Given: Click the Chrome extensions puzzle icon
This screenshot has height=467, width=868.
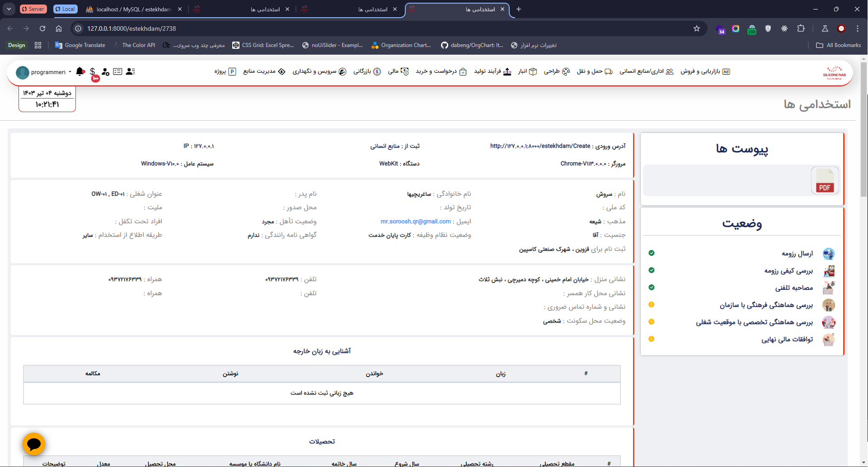Looking at the screenshot, I should coord(801,28).
